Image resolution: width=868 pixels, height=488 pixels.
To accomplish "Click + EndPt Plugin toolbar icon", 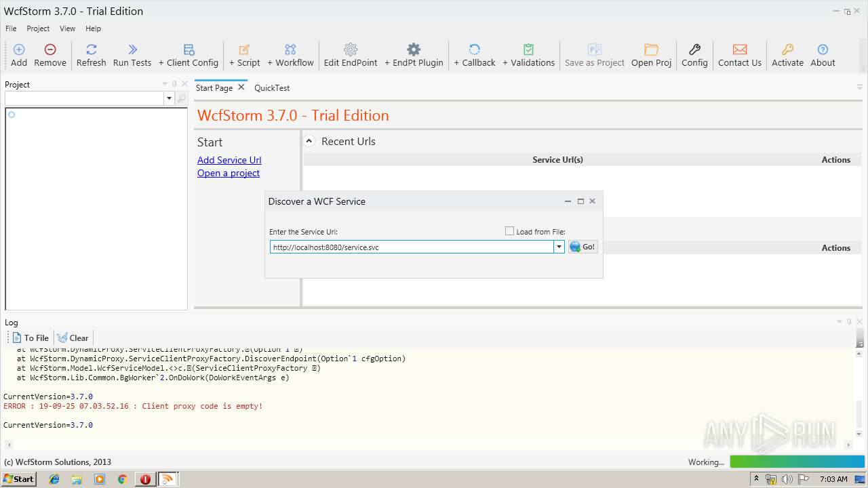I will tap(414, 49).
